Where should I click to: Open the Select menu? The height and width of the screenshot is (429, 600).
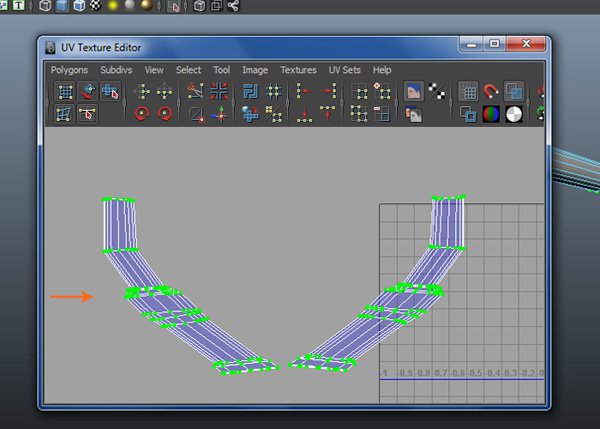pos(189,70)
